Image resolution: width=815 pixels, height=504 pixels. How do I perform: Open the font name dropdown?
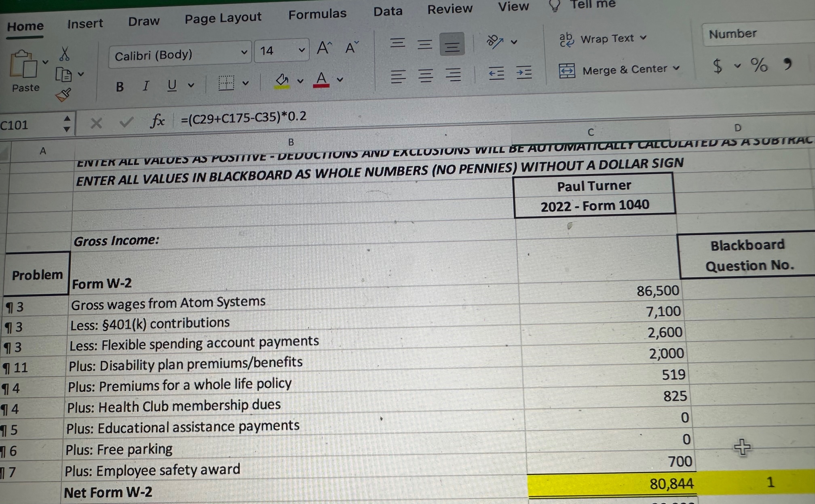pyautogui.click(x=244, y=53)
